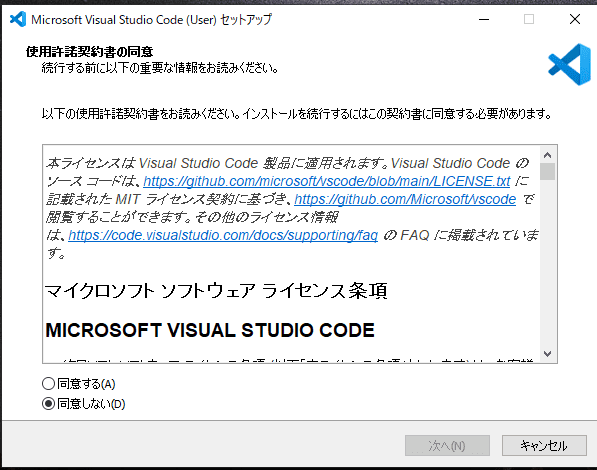Click the maximize window button

529,19
